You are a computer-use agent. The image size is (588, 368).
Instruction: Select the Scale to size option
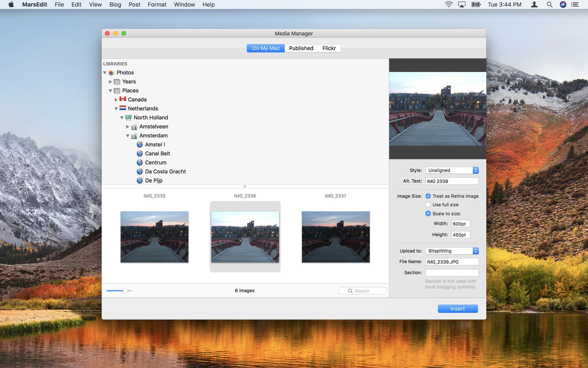[428, 214]
